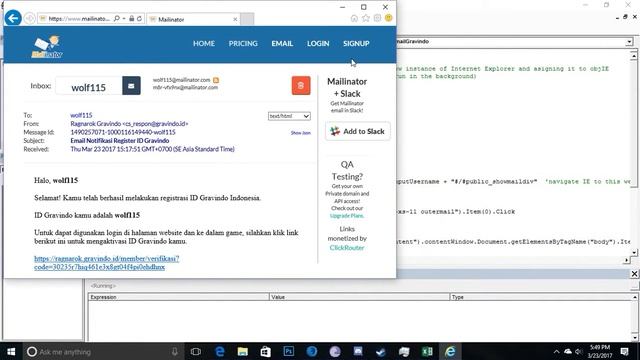This screenshot has height=360, width=640.
Task: Open the Action Center notification icon
Action: tap(624, 351)
